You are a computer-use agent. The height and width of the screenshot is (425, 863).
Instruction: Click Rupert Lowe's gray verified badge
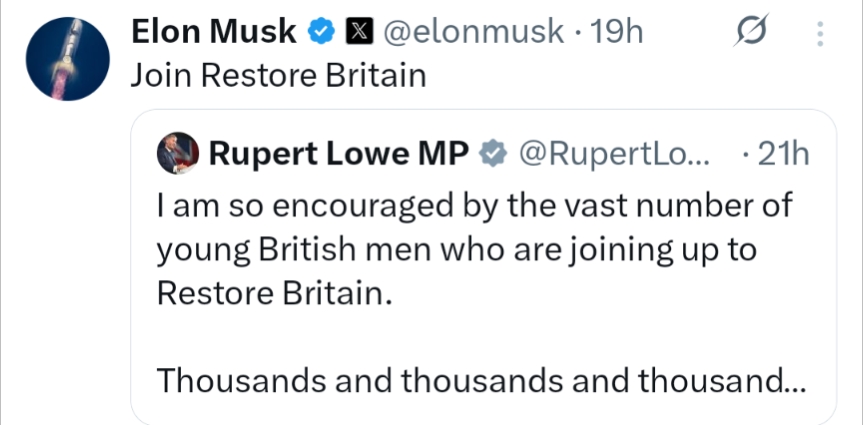point(493,153)
